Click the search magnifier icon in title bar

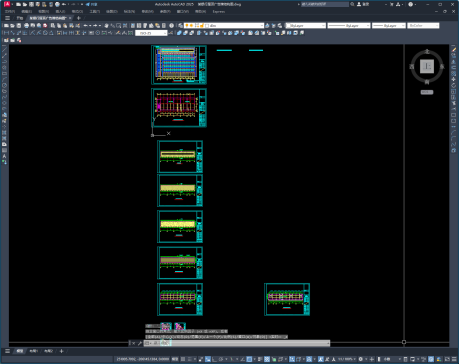[352, 4]
